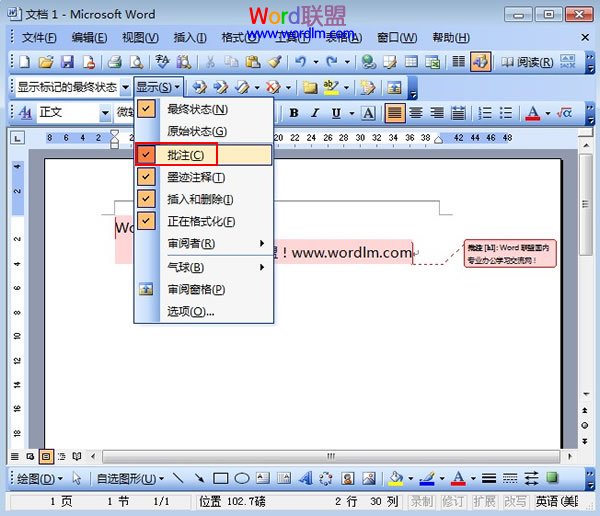
Task: Expand 气球(B) submenu
Action: click(x=204, y=267)
